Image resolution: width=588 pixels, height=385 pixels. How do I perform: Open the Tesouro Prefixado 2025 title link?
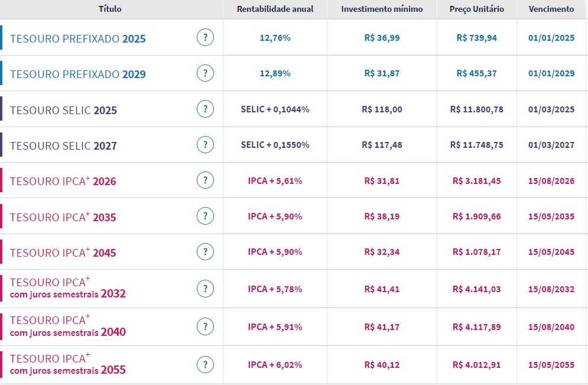point(78,39)
